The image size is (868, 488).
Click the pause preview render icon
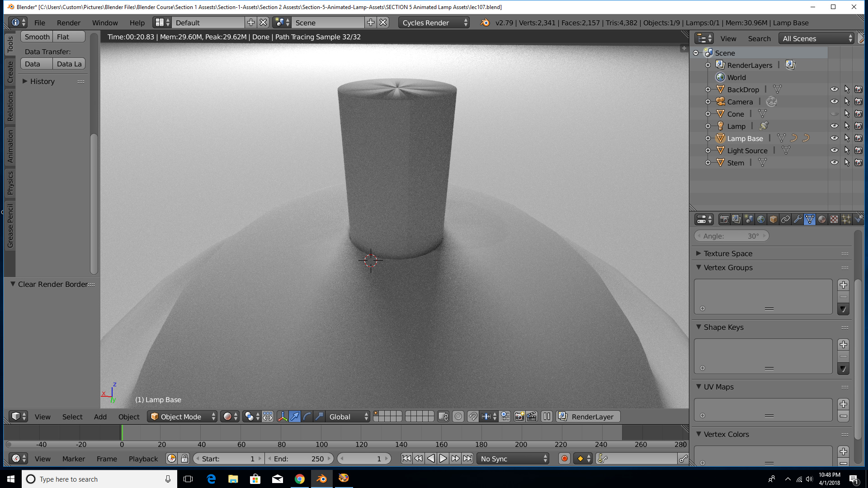click(547, 417)
